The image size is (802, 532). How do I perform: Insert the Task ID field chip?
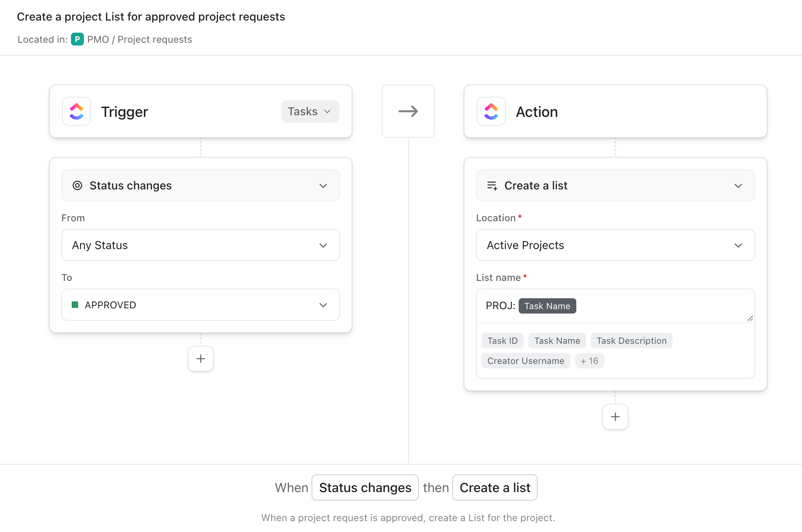pyautogui.click(x=502, y=341)
